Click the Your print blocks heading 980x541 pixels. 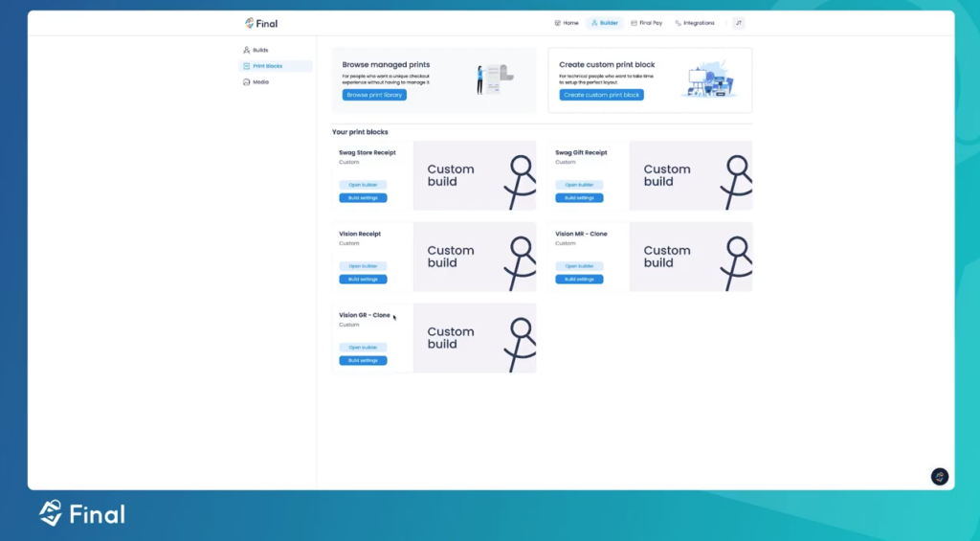pos(360,132)
